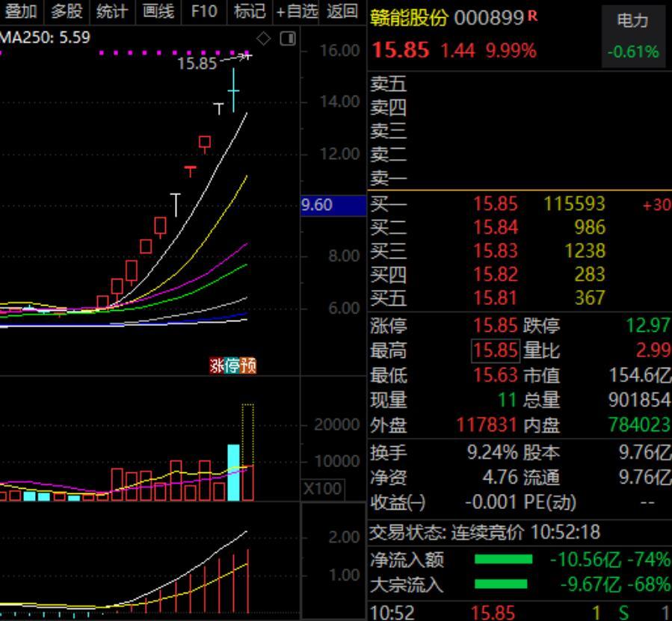672x621 pixels.
Task: Click the 电力 sector change -0.61%
Action: click(x=633, y=52)
